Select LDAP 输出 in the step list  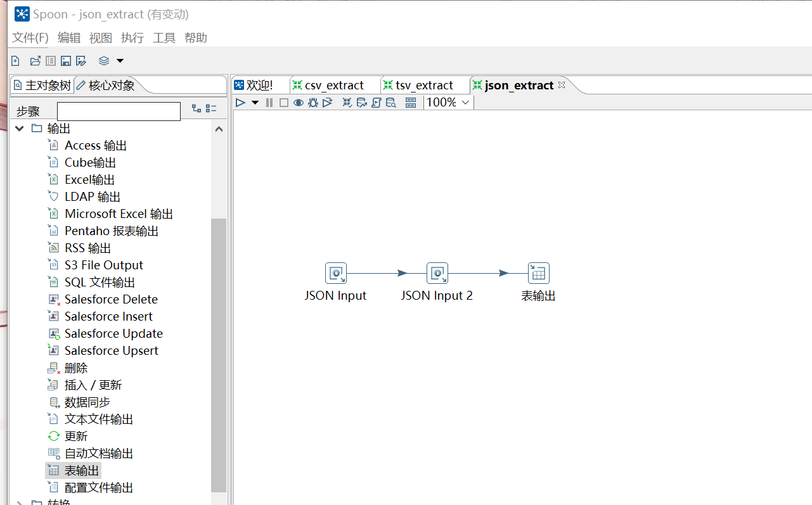pyautogui.click(x=84, y=197)
